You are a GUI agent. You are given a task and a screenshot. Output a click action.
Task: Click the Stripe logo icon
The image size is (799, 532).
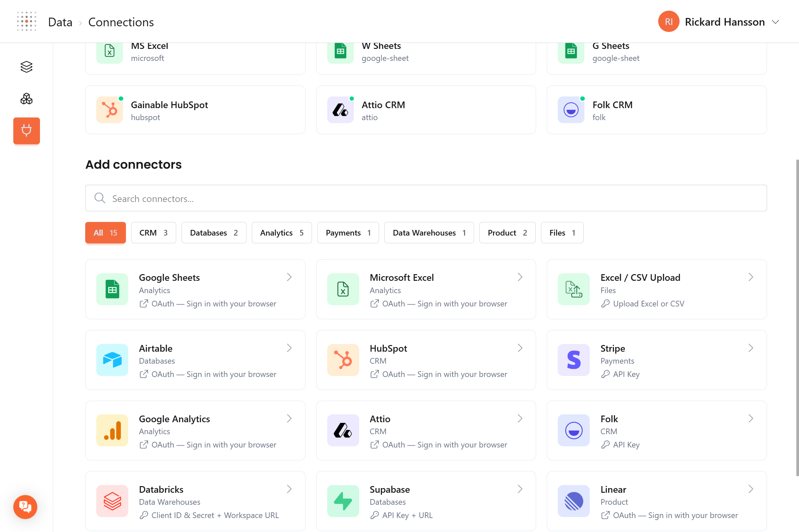pyautogui.click(x=573, y=360)
